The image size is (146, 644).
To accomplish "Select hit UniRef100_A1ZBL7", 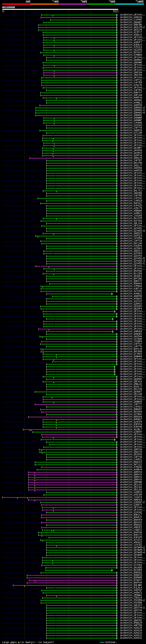I will pos(131,429).
